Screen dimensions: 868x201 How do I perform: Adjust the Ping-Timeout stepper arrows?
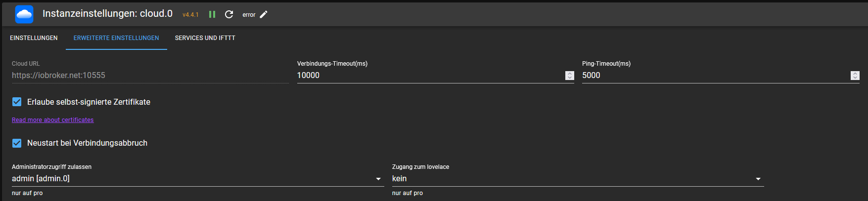pyautogui.click(x=855, y=76)
